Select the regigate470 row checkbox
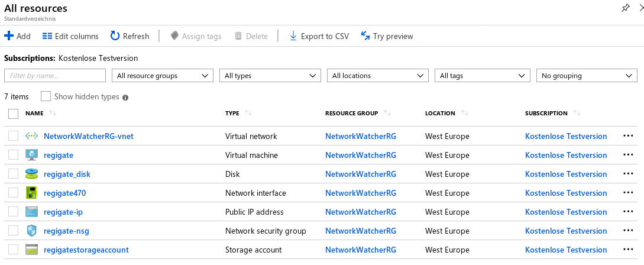This screenshot has height=265, width=644. tap(13, 193)
